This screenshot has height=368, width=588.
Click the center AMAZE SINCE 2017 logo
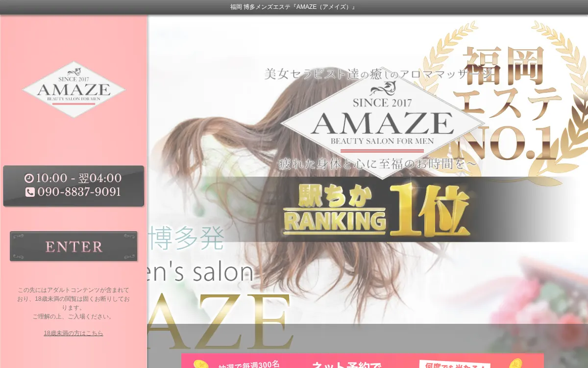tap(382, 124)
